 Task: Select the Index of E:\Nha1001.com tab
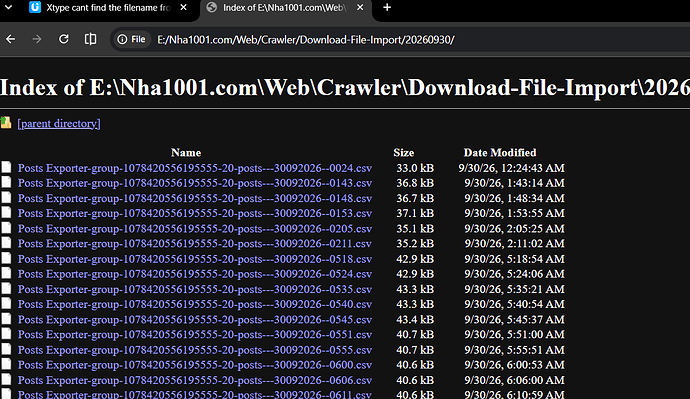[284, 7]
